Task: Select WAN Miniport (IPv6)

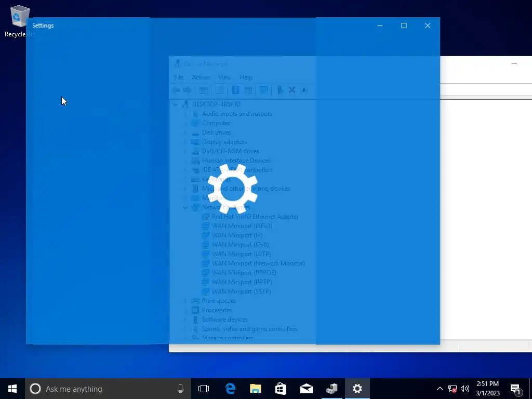Action: [x=240, y=245]
